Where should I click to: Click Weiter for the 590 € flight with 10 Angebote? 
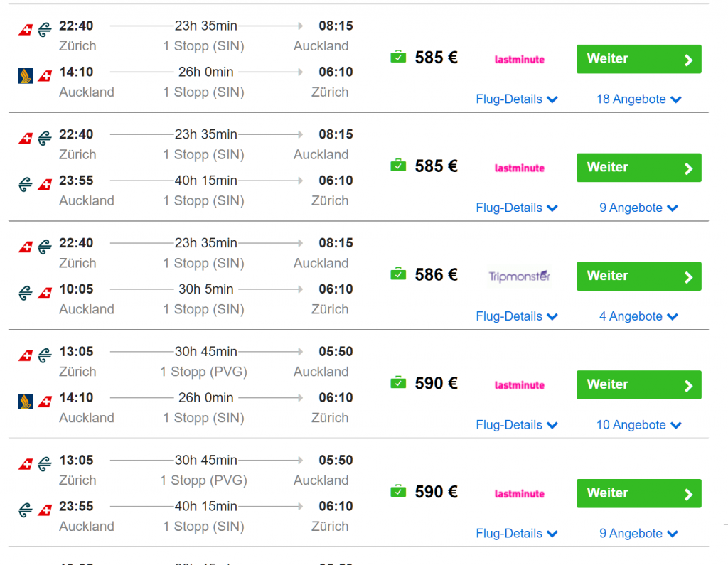638,384
